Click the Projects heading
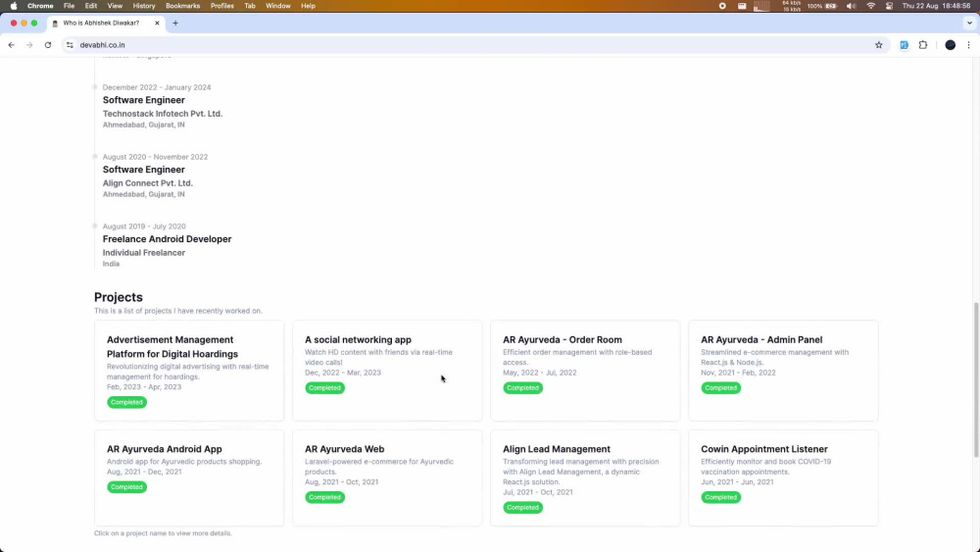The image size is (980, 552). pos(119,297)
